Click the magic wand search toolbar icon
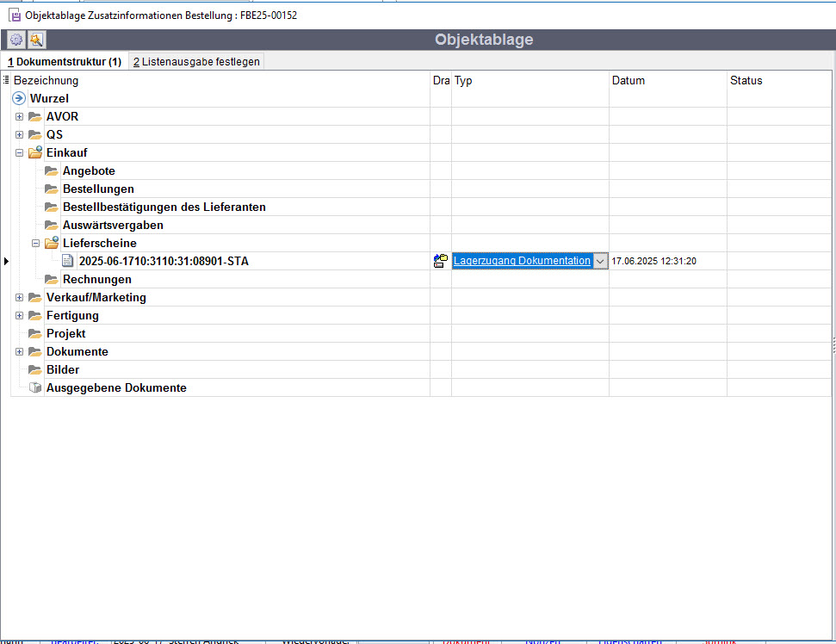The height and width of the screenshot is (644, 836). tap(36, 40)
